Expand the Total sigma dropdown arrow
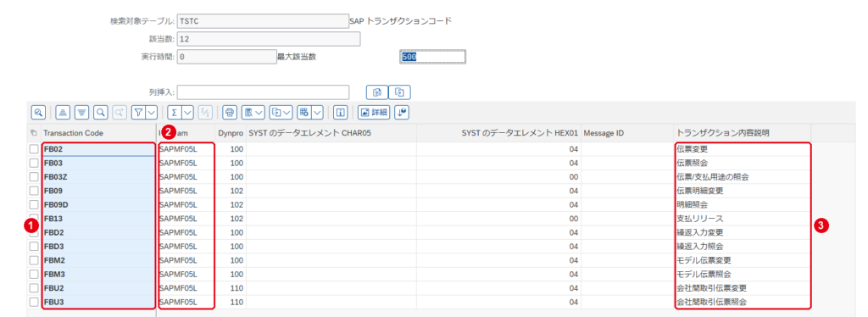 [187, 112]
